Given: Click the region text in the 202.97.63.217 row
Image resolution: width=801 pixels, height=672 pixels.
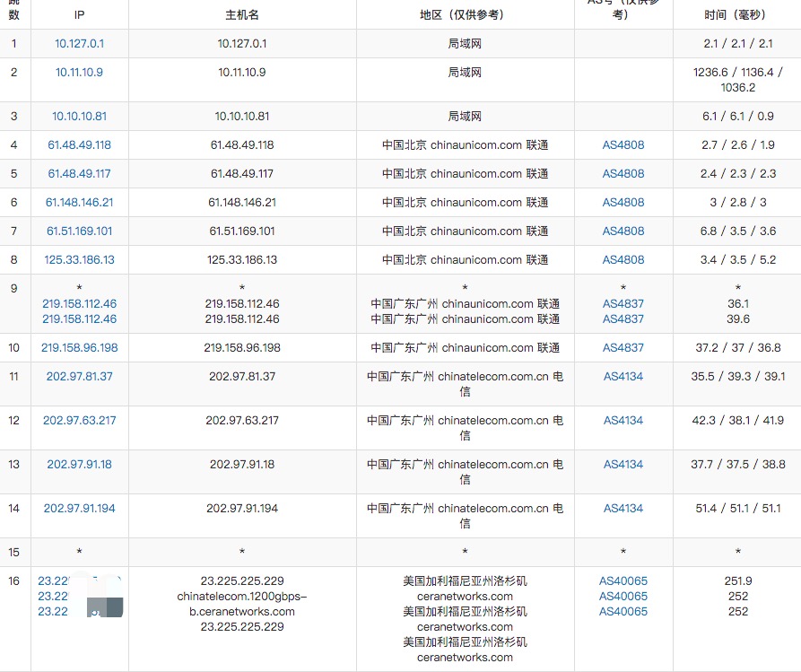Looking at the screenshot, I should pyautogui.click(x=465, y=428).
